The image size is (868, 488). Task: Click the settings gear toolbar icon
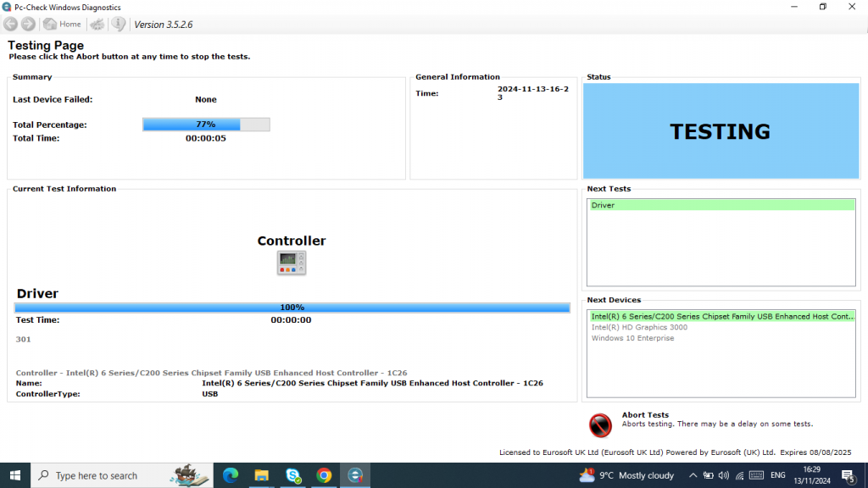click(x=98, y=24)
